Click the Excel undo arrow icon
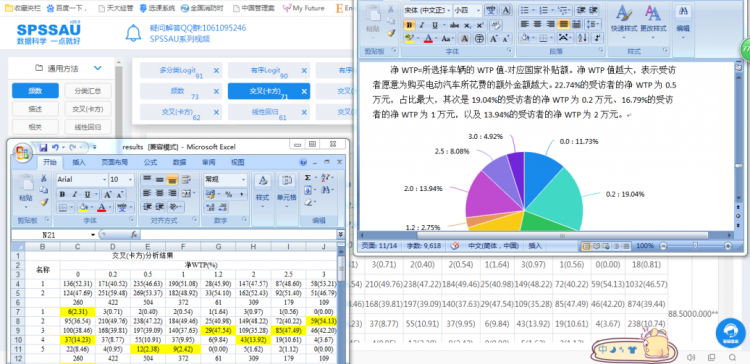750x364 pixels. pyautogui.click(x=55, y=147)
